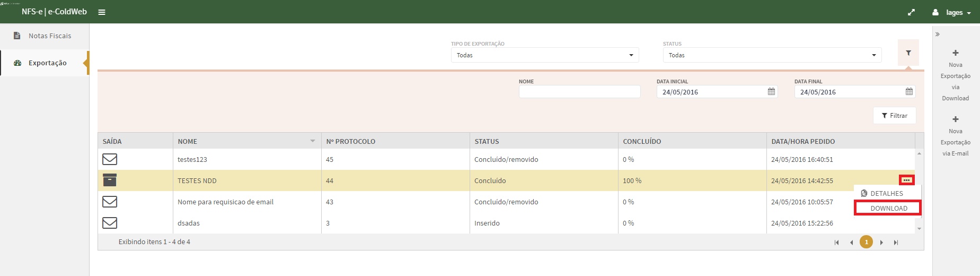
Task: Click the archive box icon for TESTES NDD
Action: [x=110, y=180]
